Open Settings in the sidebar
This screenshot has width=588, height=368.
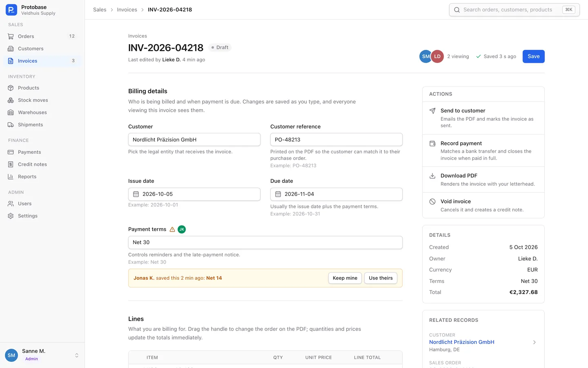tap(42, 216)
